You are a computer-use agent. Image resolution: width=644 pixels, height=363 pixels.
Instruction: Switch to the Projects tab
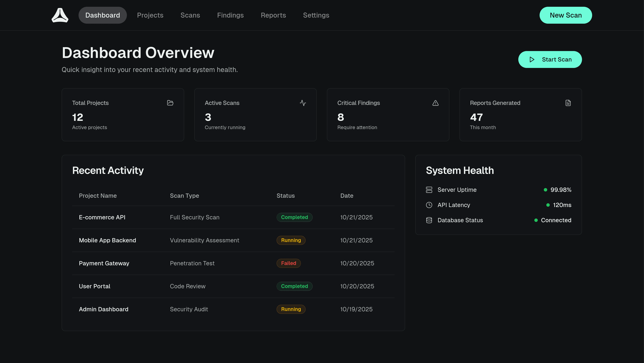coord(150,15)
